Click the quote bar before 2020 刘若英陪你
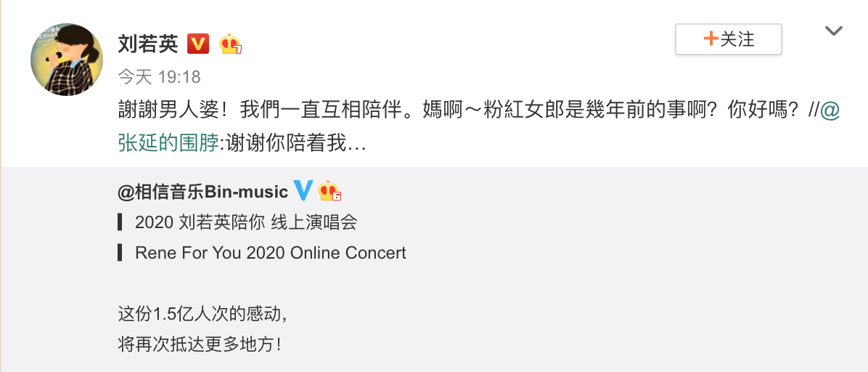Viewport: 868px width, 372px height. pyautogui.click(x=120, y=222)
